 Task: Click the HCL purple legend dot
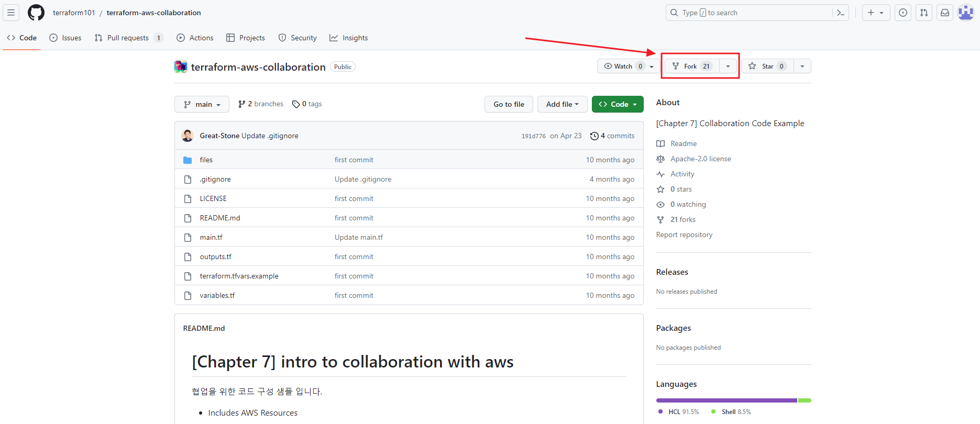[x=660, y=411]
